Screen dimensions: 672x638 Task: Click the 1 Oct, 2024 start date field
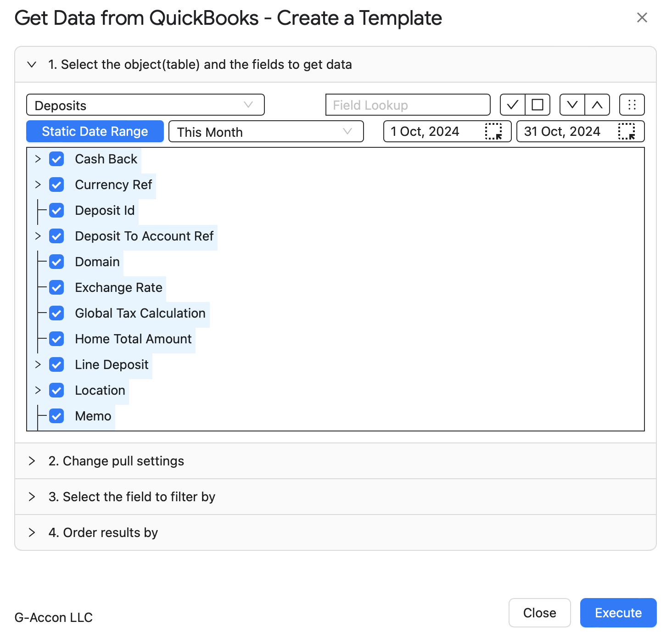[448, 131]
